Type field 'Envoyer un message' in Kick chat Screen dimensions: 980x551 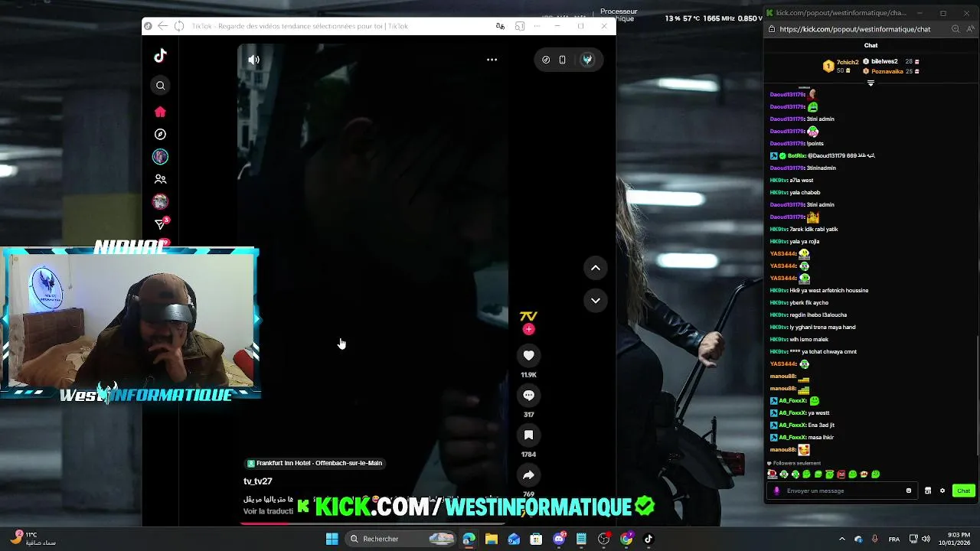pos(842,491)
